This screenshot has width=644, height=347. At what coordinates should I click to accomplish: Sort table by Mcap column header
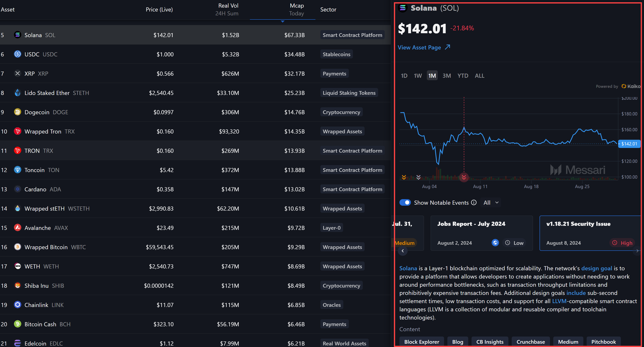[297, 9]
